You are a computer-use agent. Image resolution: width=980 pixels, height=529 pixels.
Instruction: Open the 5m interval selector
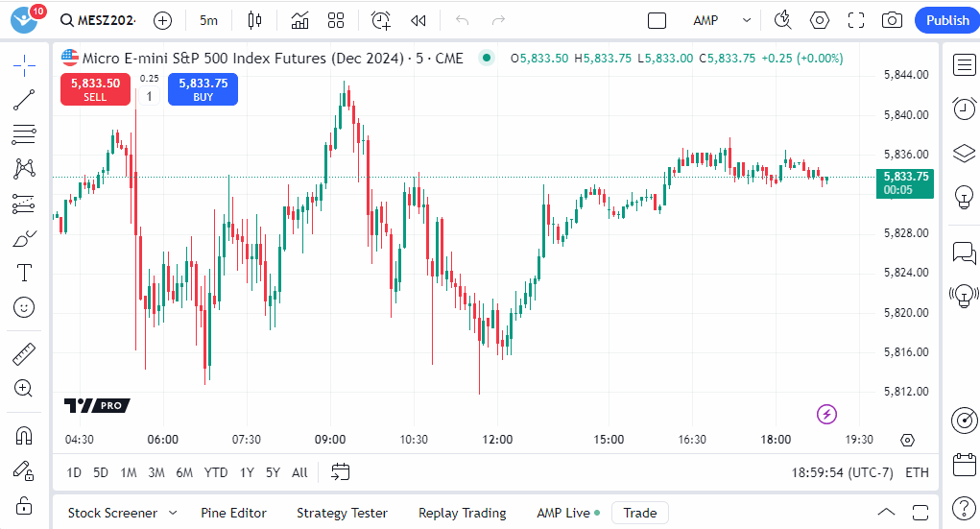(208, 20)
